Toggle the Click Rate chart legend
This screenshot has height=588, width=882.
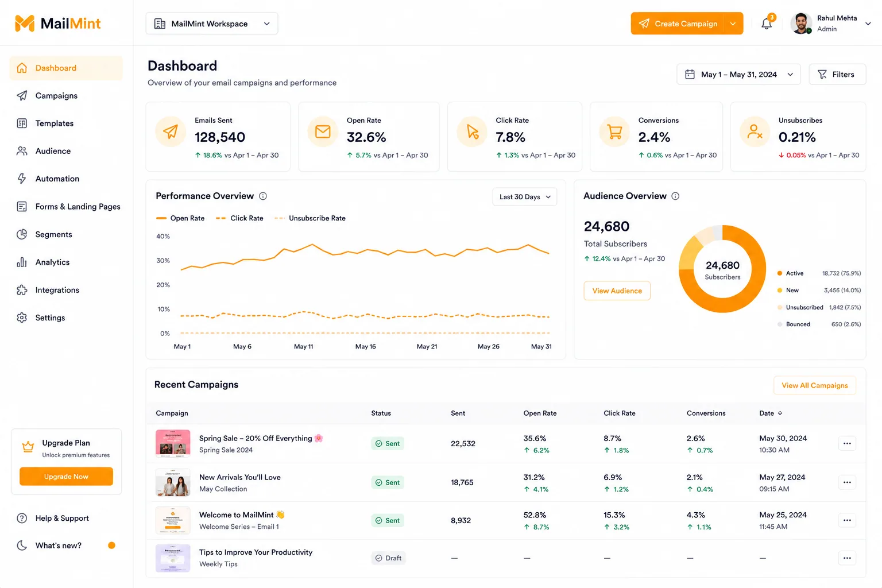[x=239, y=218]
